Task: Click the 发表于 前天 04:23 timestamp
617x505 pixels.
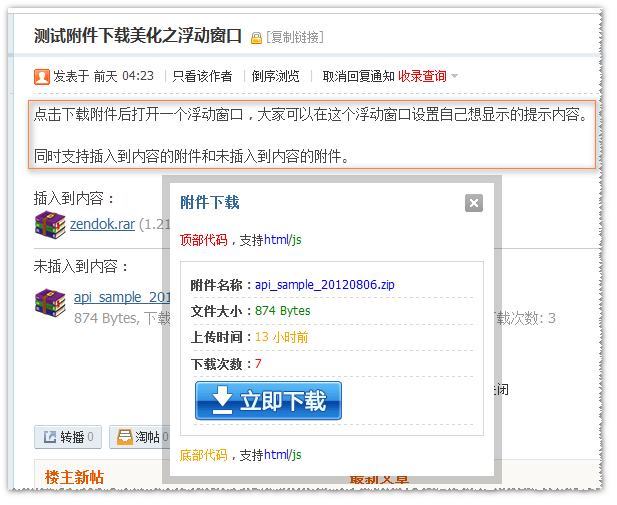Action: pos(103,76)
